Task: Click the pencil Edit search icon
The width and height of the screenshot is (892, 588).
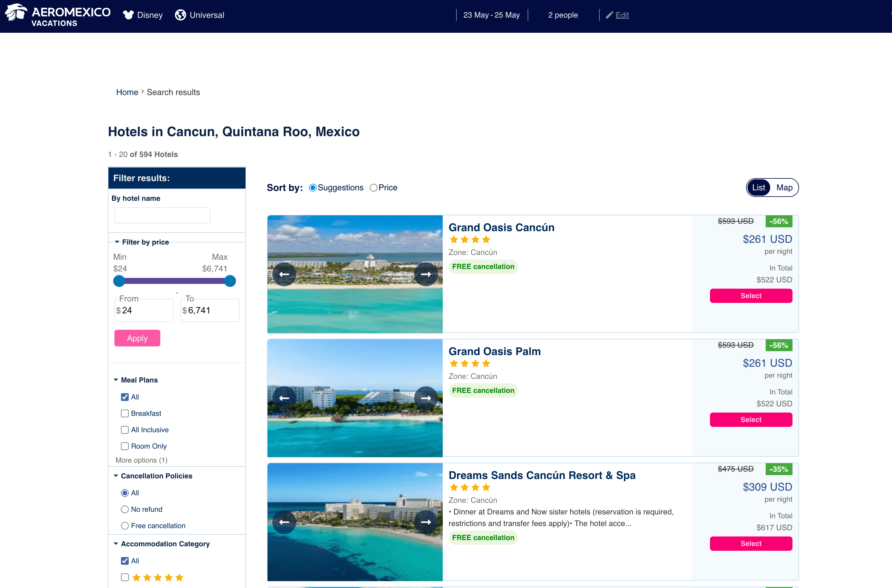Action: (609, 15)
